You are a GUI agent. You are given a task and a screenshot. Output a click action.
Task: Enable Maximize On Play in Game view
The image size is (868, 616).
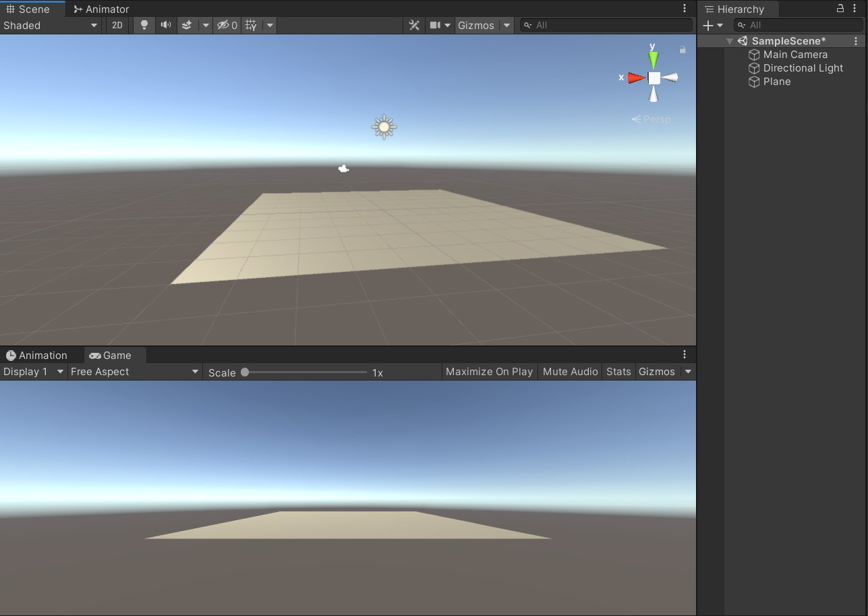pyautogui.click(x=489, y=371)
